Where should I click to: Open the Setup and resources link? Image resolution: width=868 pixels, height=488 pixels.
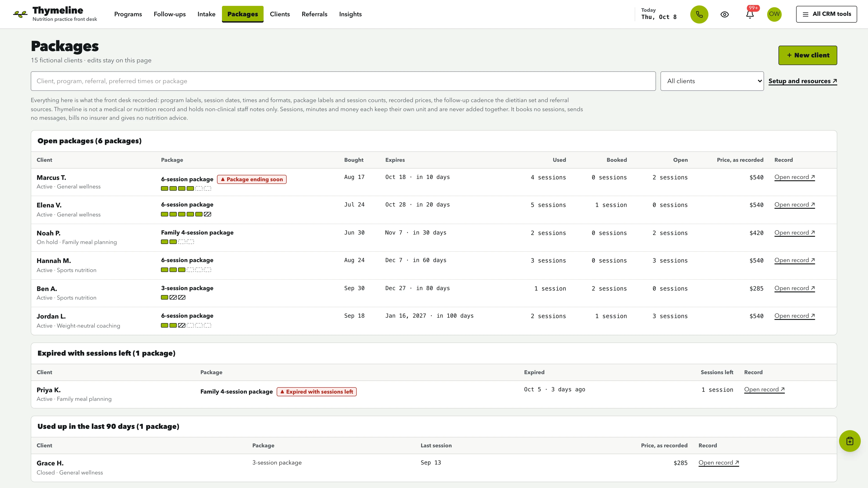point(803,81)
